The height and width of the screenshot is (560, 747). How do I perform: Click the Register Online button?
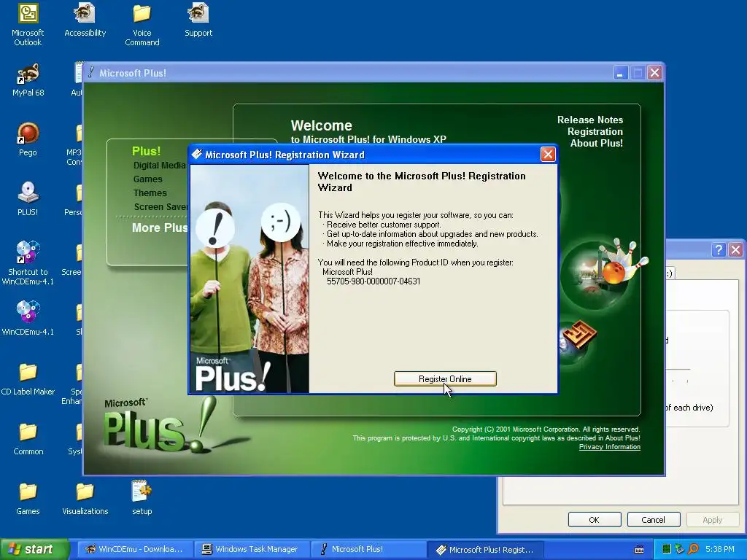(x=445, y=379)
